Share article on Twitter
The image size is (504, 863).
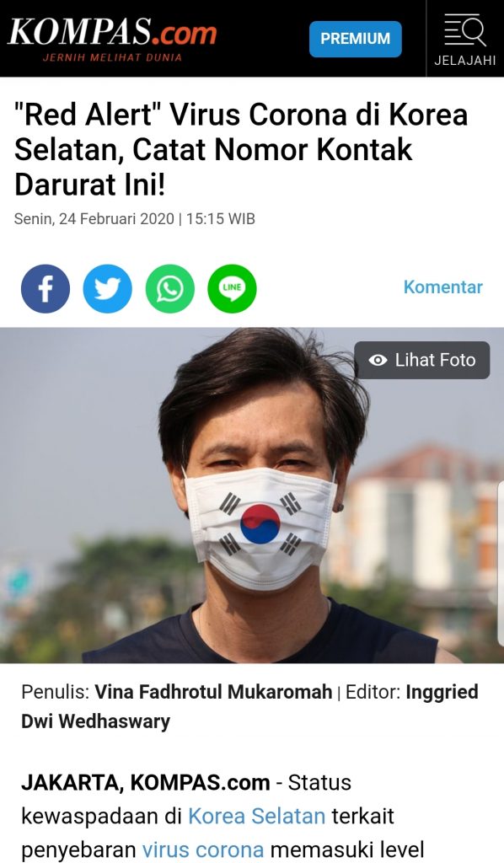click(x=107, y=288)
